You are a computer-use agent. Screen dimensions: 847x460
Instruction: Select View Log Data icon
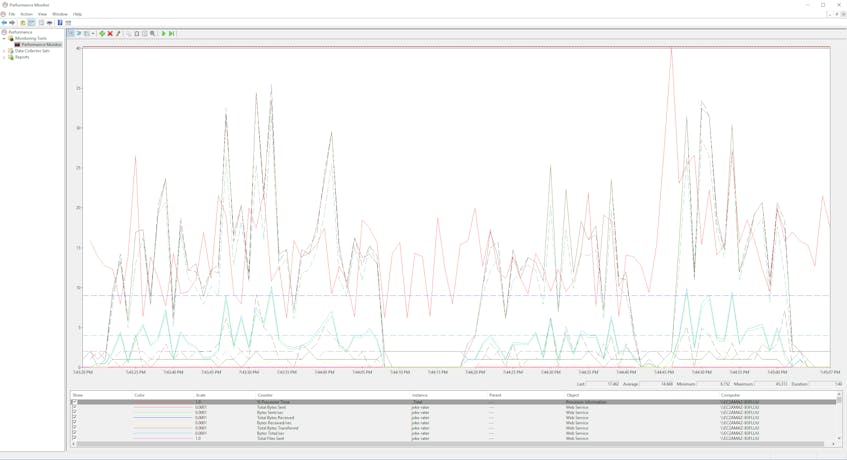(79, 33)
